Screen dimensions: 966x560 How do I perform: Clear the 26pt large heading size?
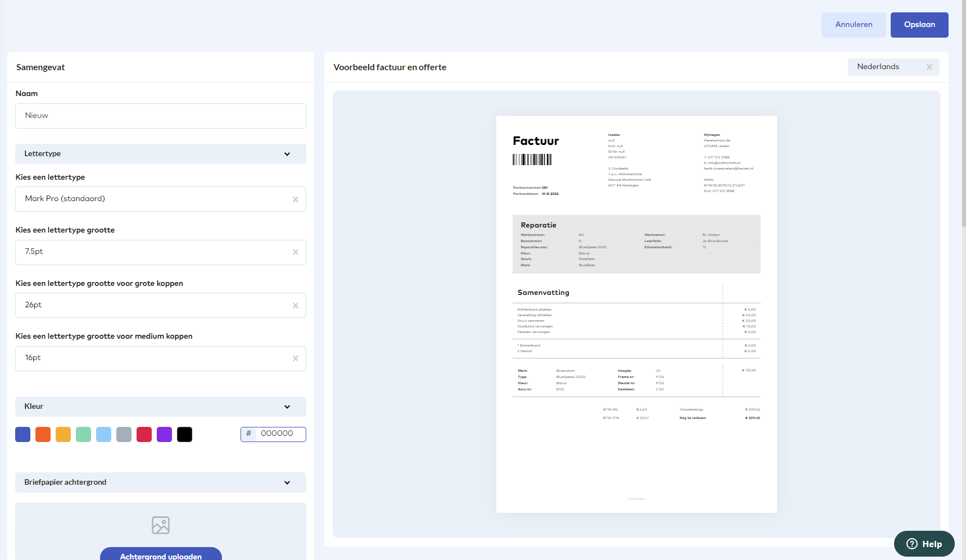296,306
